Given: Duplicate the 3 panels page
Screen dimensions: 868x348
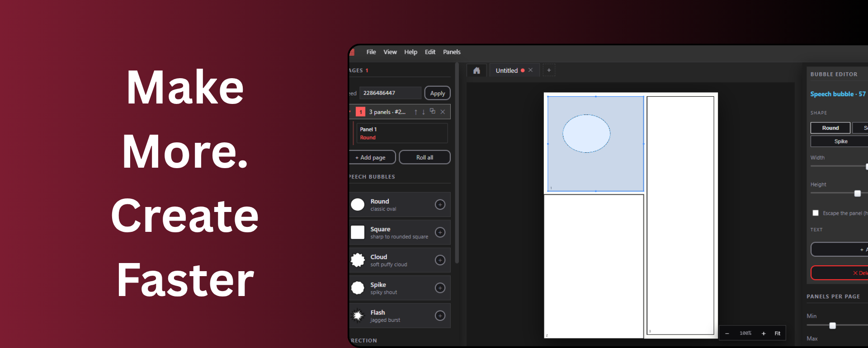Looking at the screenshot, I should click(433, 111).
